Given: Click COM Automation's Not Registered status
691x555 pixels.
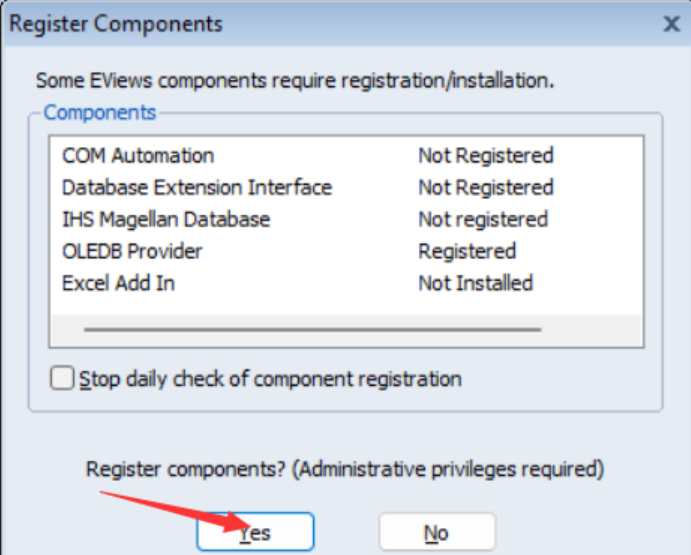Looking at the screenshot, I should (x=485, y=156).
